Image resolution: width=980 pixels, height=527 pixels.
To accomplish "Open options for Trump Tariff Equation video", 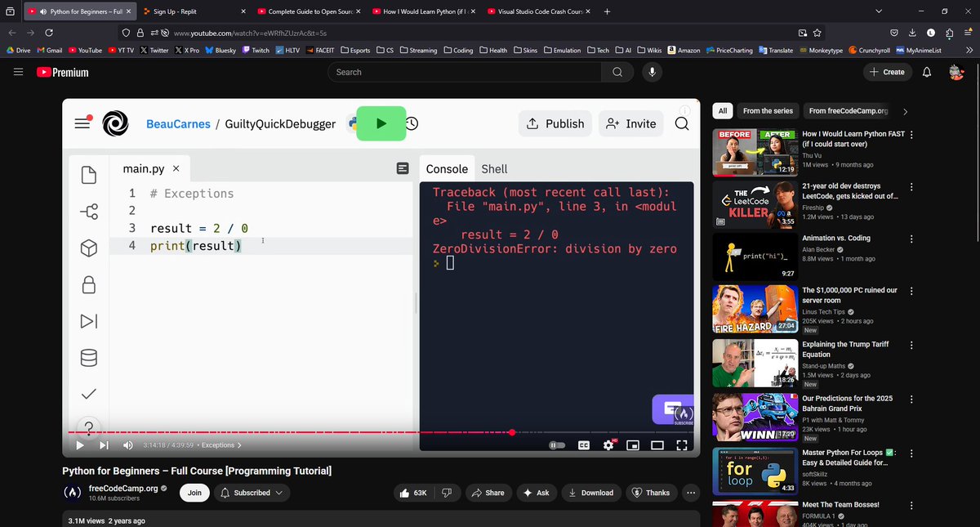I will 911,346.
